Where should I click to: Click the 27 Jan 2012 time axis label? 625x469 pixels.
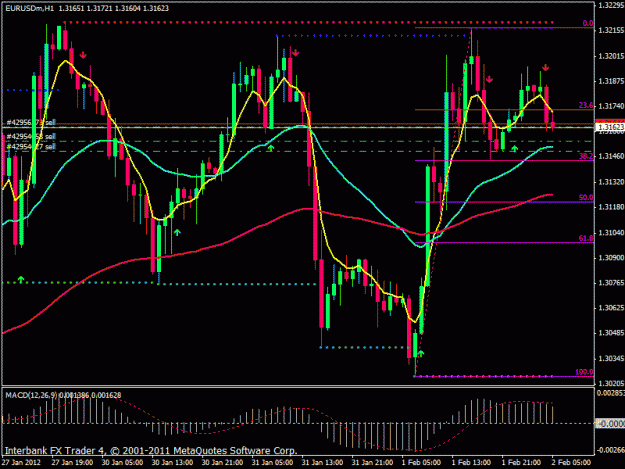click(x=21, y=463)
